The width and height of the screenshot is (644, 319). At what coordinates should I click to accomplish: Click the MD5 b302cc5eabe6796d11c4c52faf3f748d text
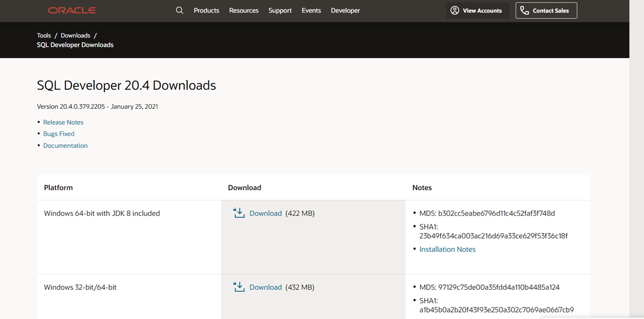(487, 213)
